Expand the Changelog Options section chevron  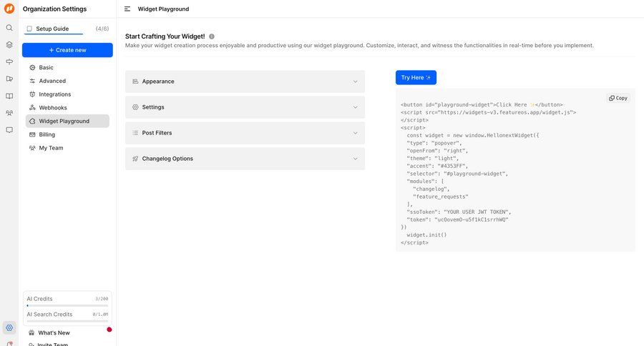point(355,159)
